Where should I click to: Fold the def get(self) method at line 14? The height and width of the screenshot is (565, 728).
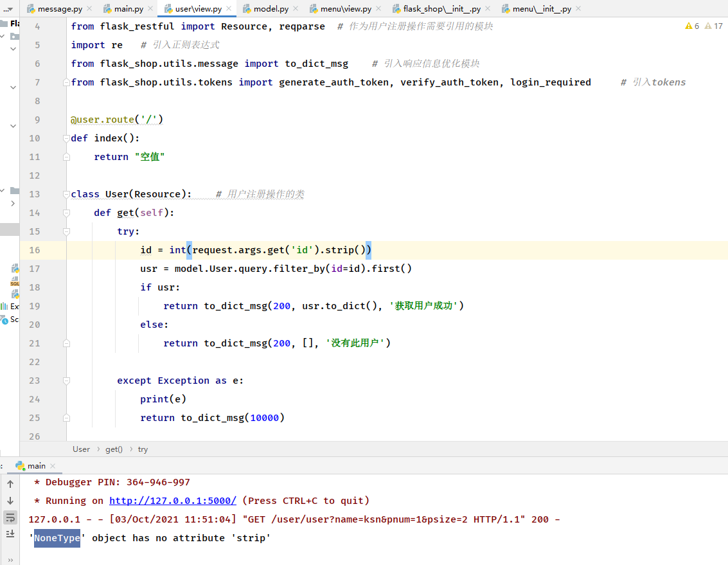pos(66,213)
